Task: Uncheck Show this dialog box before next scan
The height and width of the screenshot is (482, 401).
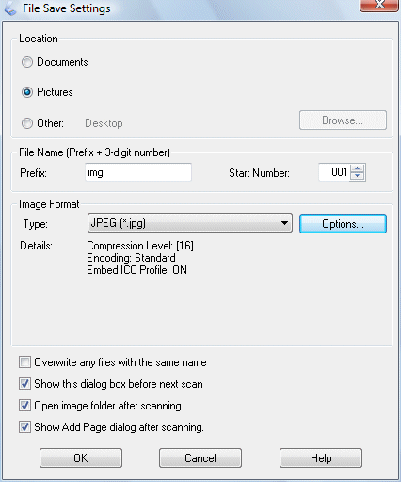Action: [x=25, y=384]
